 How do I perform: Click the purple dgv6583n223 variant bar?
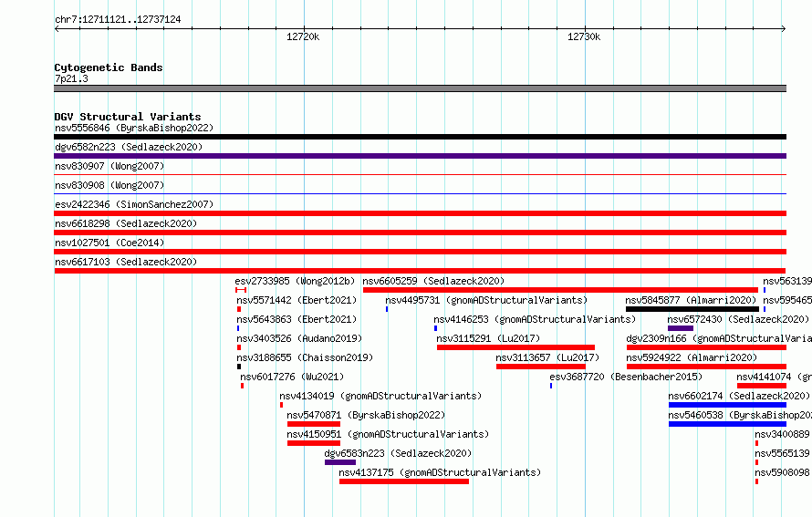[340, 462]
